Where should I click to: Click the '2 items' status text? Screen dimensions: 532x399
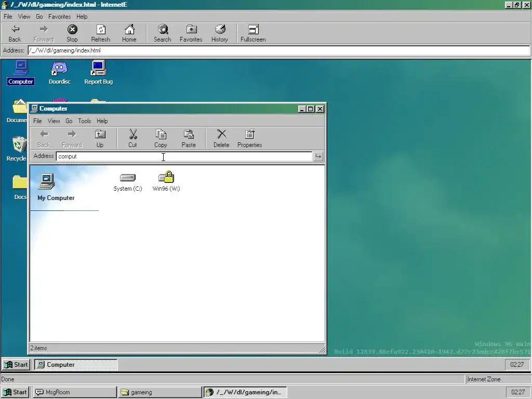point(38,348)
